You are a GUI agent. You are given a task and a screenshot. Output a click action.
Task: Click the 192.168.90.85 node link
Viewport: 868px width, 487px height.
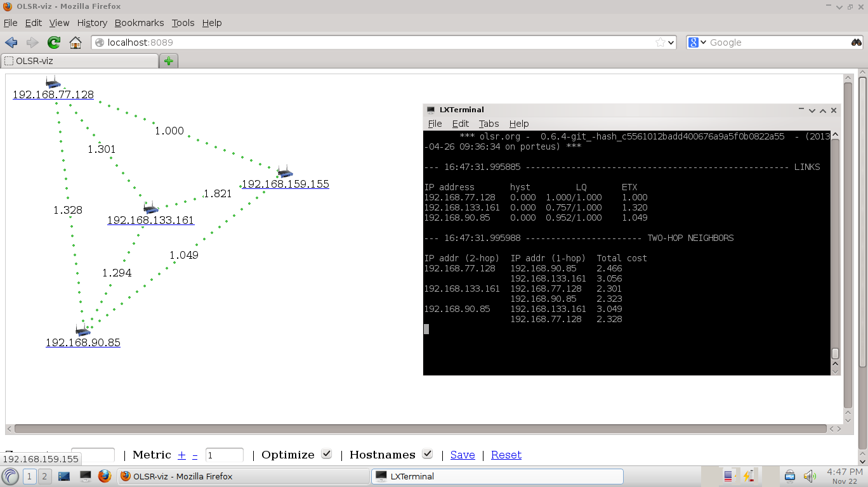pyautogui.click(x=83, y=343)
